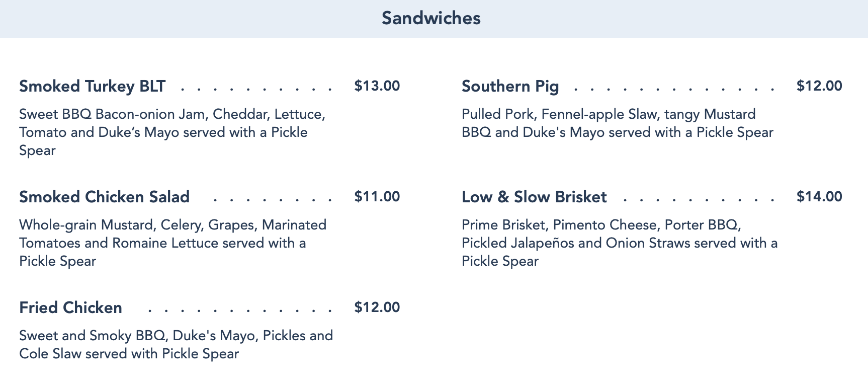Click the Sandwiches section header
868x383 pixels.
click(431, 19)
